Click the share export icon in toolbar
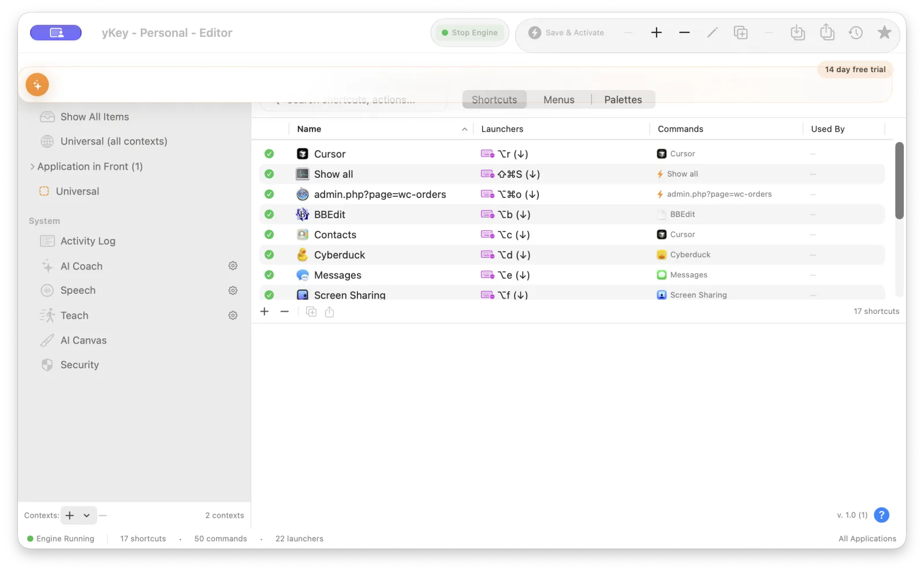924x572 pixels. click(x=827, y=32)
